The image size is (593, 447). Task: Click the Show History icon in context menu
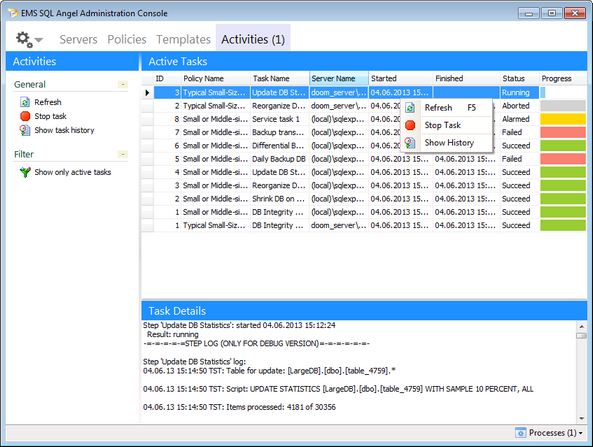(x=410, y=143)
